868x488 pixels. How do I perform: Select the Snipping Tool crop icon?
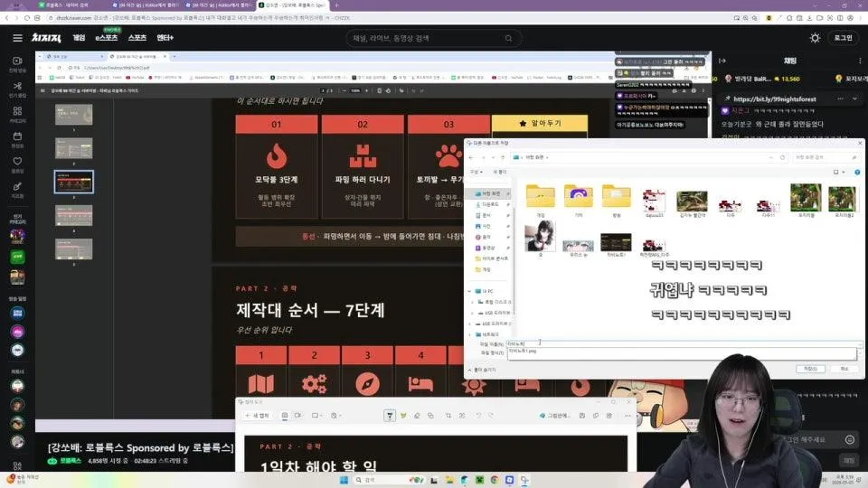click(448, 416)
